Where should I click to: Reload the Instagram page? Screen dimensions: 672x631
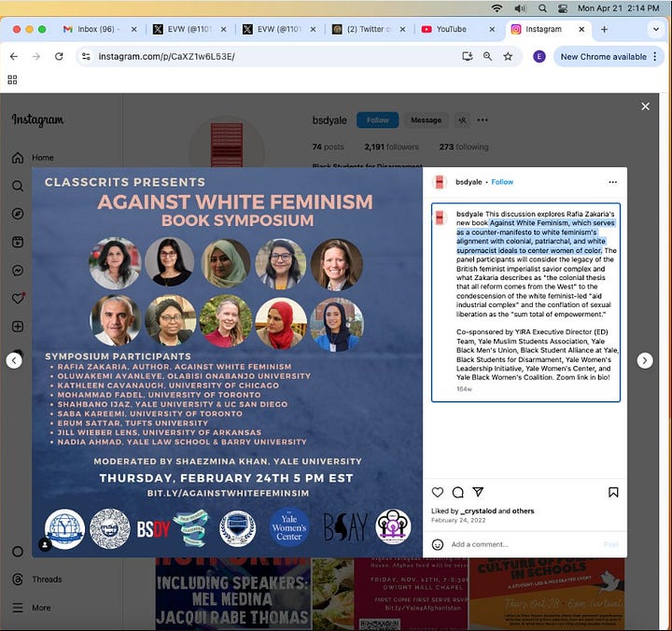59,57
